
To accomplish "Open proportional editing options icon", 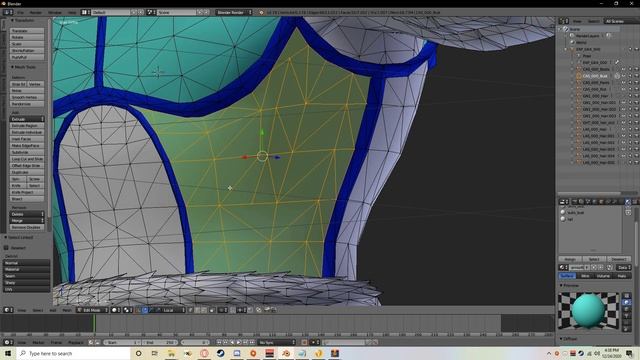I will (x=222, y=310).
